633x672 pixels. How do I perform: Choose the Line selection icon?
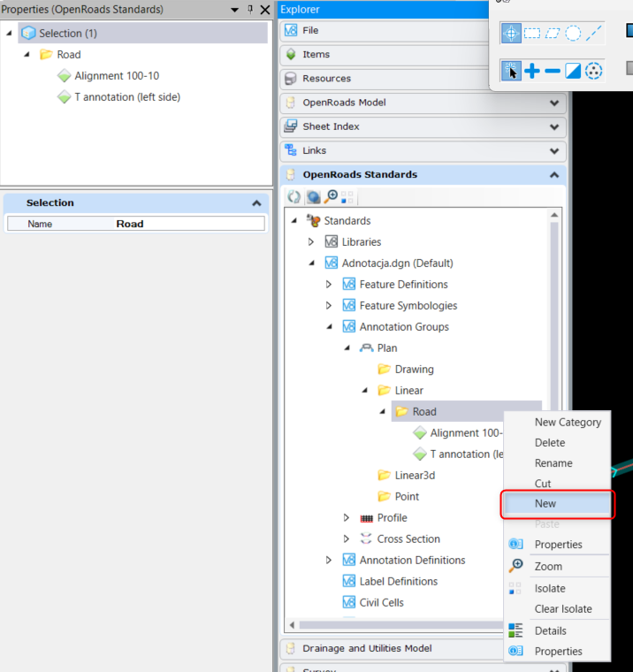click(x=593, y=33)
